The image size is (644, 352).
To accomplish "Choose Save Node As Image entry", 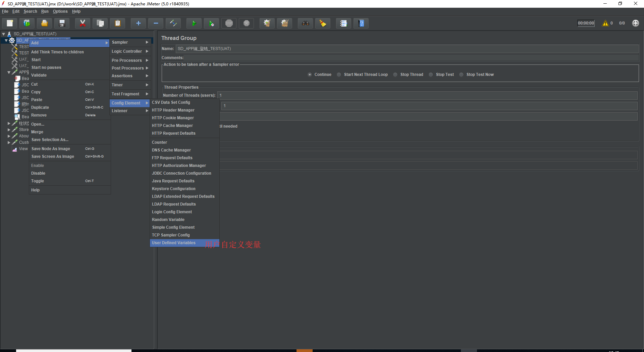I will click(x=70, y=149).
